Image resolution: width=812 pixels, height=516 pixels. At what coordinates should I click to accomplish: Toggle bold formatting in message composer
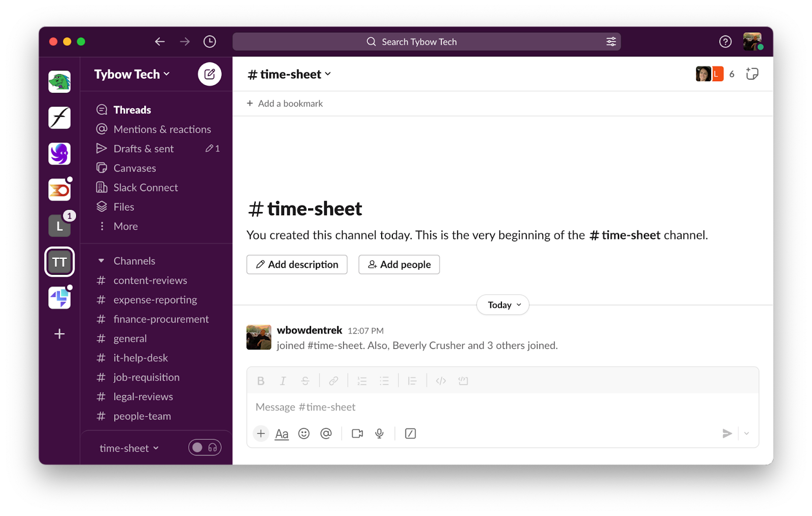click(261, 380)
